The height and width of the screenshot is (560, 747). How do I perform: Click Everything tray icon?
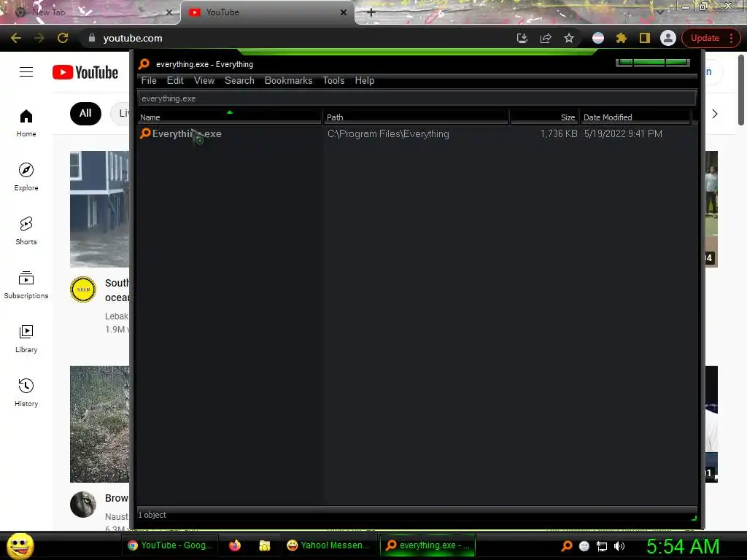[566, 545]
